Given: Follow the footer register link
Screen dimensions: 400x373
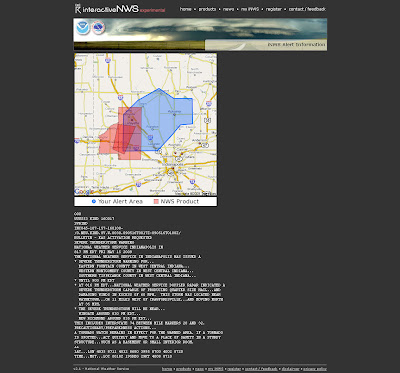Looking at the screenshot, I should 234,369.
